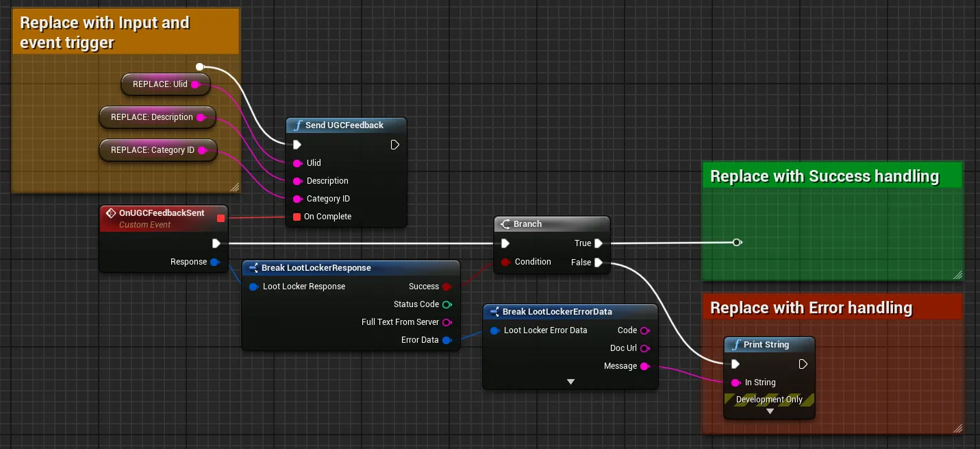Click the Full Text From Server output pin

click(x=447, y=322)
